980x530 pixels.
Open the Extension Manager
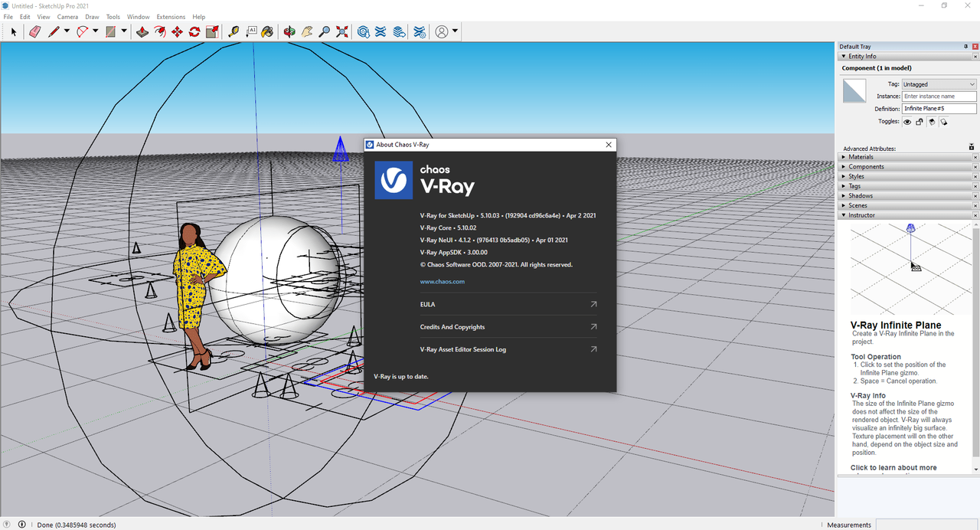click(x=420, y=31)
